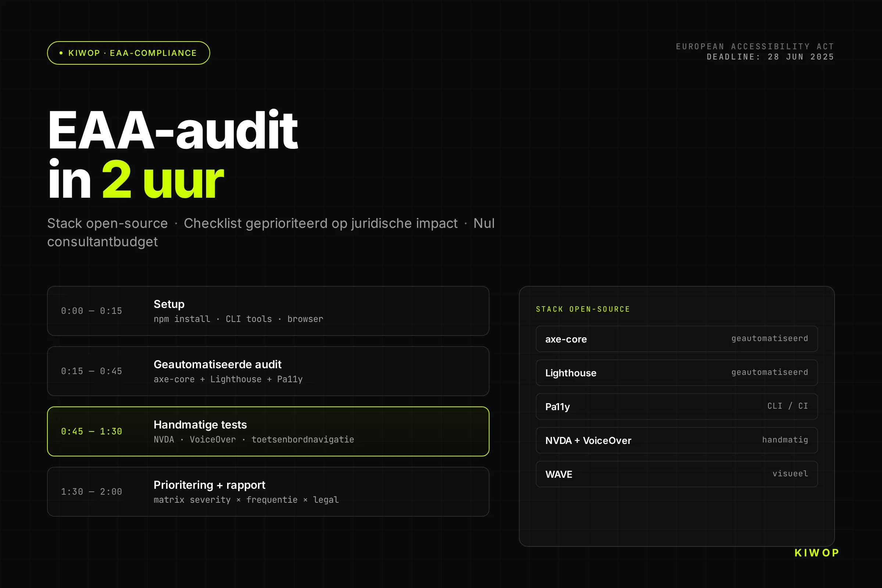
Task: Select the 'Geautomatiseerde audit' title in the schedule
Action: pyautogui.click(x=218, y=364)
